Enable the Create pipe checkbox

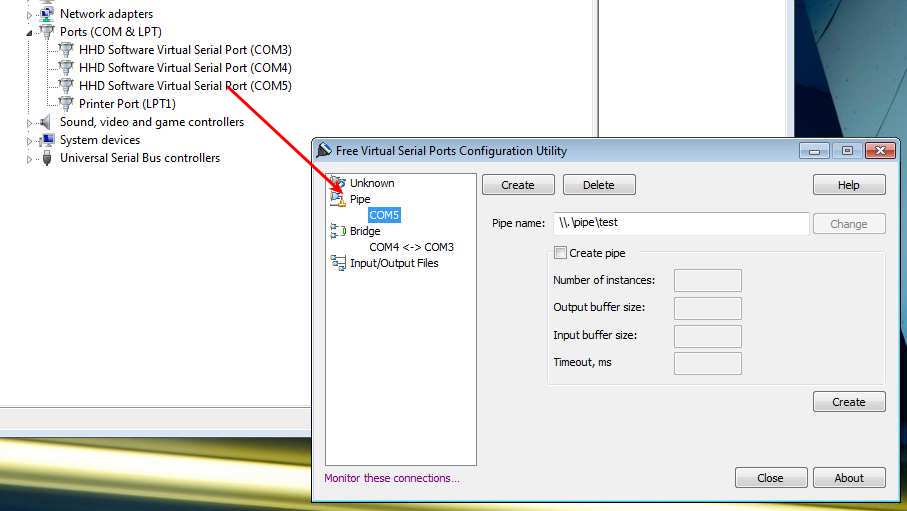pos(560,252)
